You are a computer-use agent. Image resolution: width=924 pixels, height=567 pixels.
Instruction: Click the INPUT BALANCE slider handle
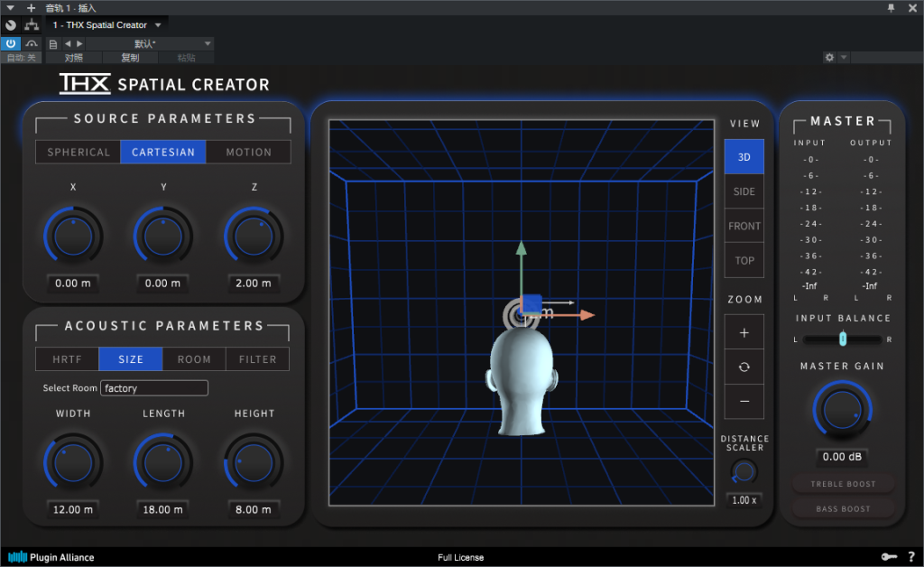(x=843, y=339)
